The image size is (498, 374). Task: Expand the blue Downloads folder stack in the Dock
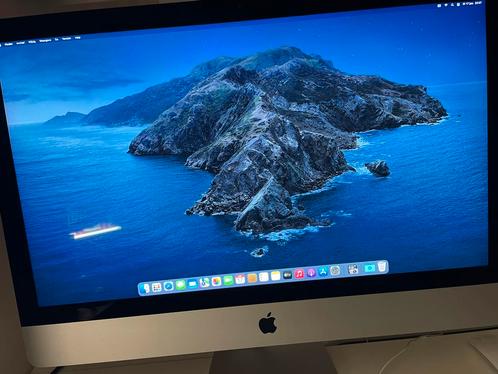(369, 268)
